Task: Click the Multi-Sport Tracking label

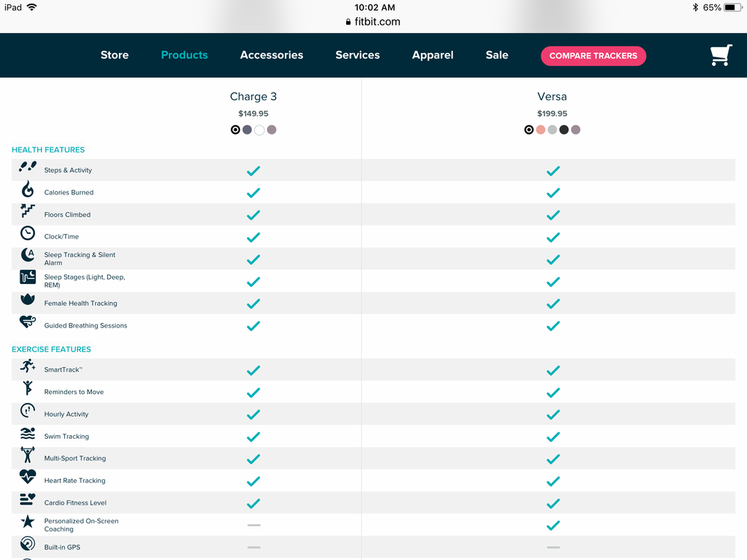Action: (x=75, y=458)
